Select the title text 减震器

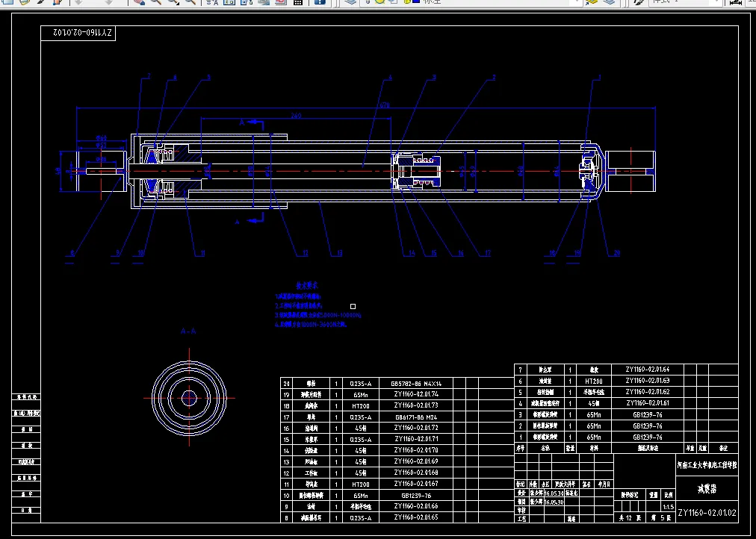pos(707,490)
